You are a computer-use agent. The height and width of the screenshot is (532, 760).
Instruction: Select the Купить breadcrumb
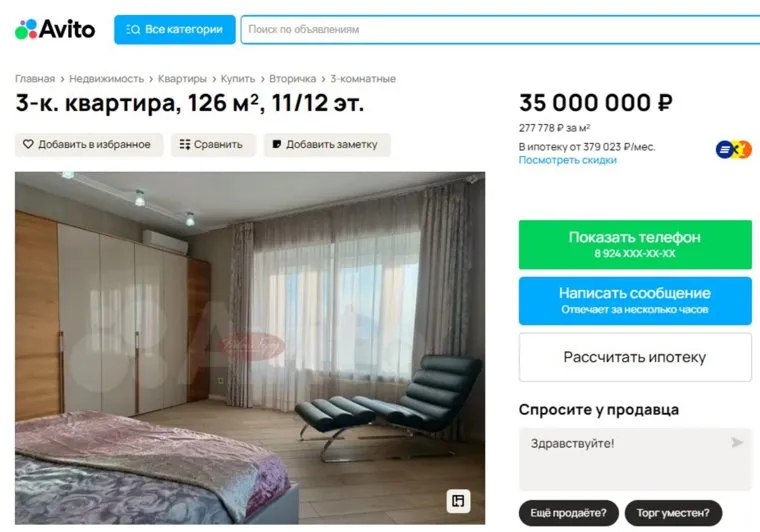[238, 78]
